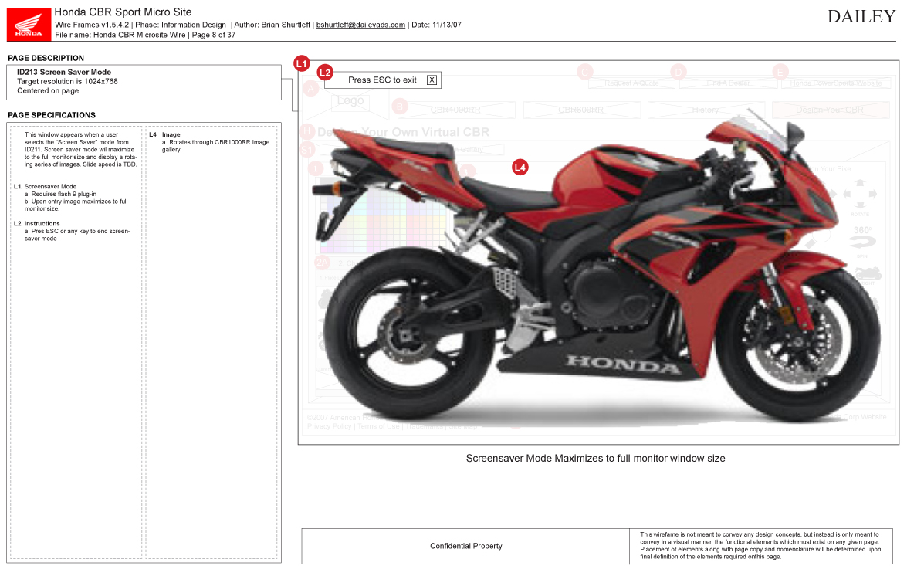924x566 pixels.
Task: Switch to the faded History tab
Action: coord(706,110)
